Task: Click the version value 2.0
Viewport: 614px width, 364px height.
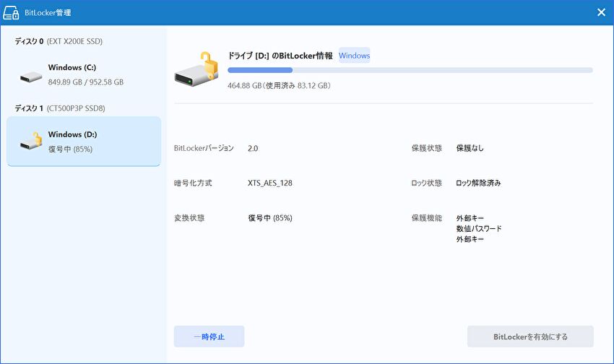Action: 253,148
